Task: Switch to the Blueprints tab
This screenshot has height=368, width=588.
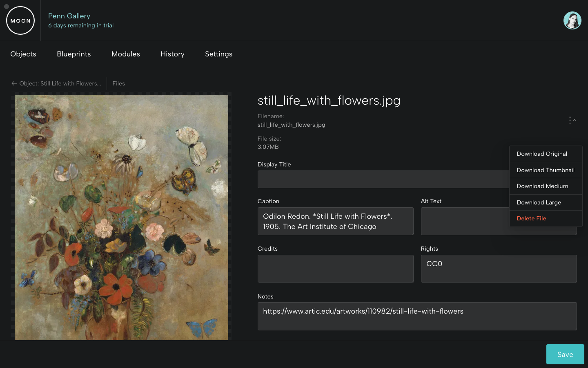Action: click(74, 54)
